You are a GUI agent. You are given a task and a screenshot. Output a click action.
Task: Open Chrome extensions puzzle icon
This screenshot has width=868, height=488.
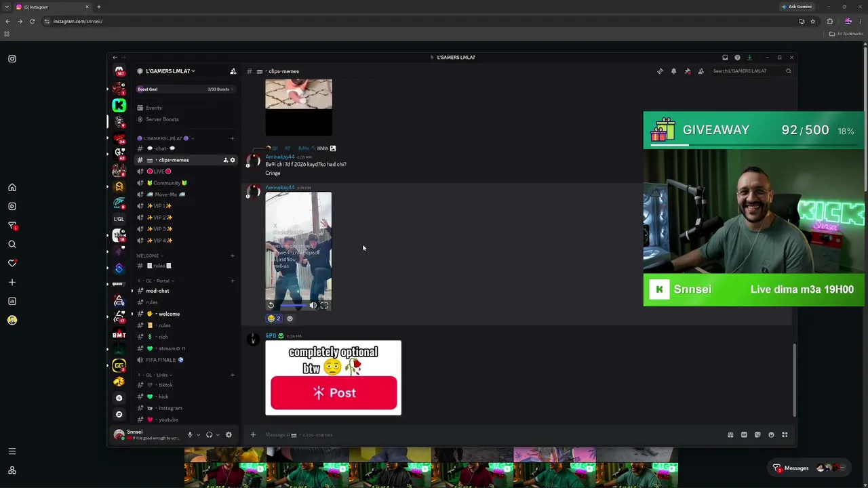tap(829, 21)
